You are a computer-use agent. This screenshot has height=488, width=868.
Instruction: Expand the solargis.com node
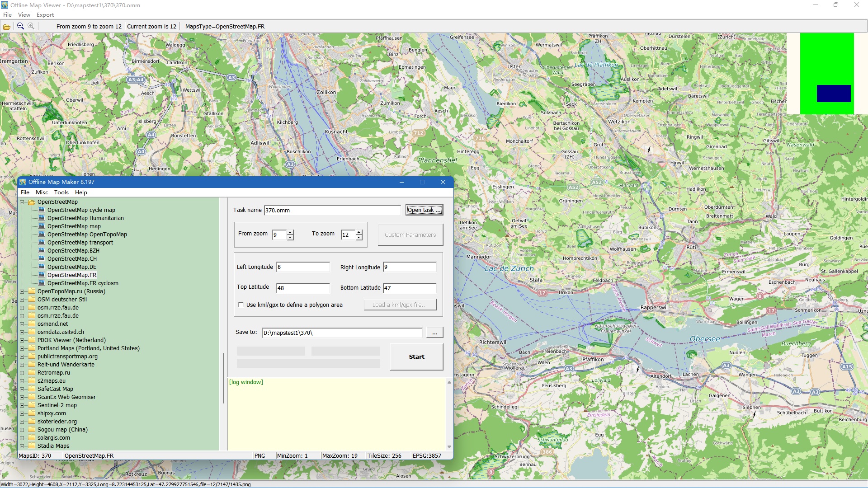tap(22, 438)
